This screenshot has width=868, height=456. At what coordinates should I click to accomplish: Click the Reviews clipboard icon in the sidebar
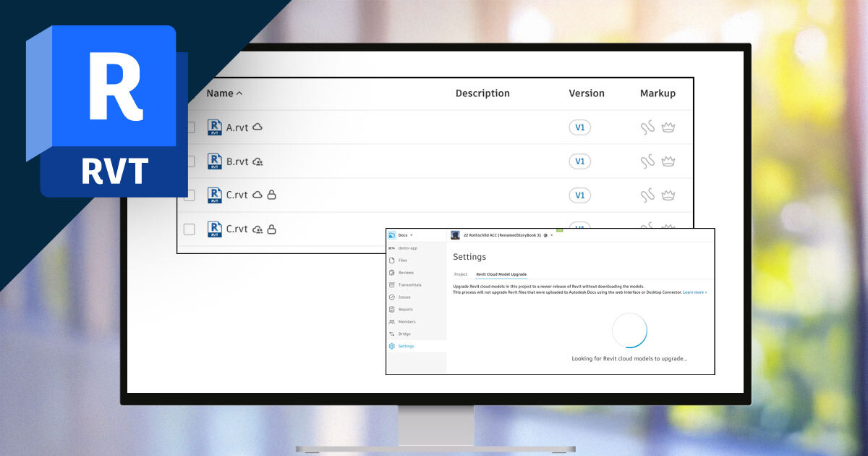pyautogui.click(x=391, y=272)
